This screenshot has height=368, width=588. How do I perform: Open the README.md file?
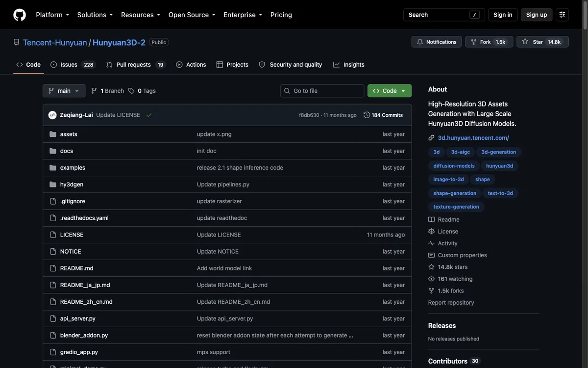(x=77, y=268)
